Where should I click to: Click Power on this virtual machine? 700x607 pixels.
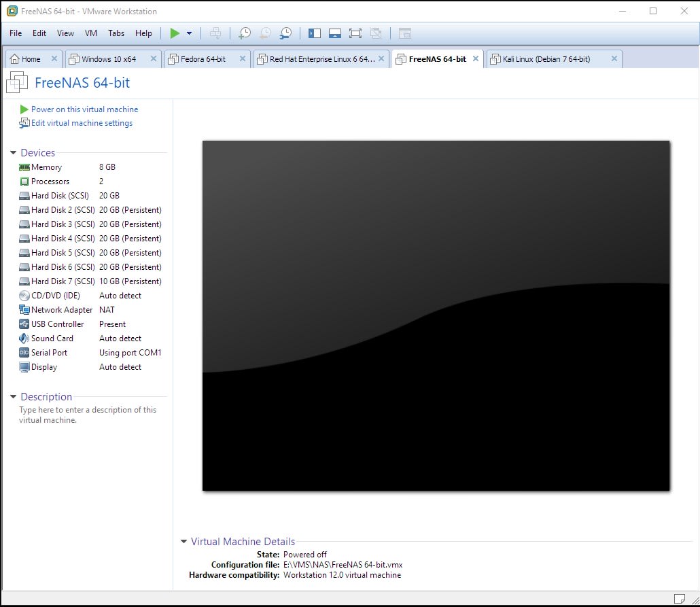tap(85, 109)
